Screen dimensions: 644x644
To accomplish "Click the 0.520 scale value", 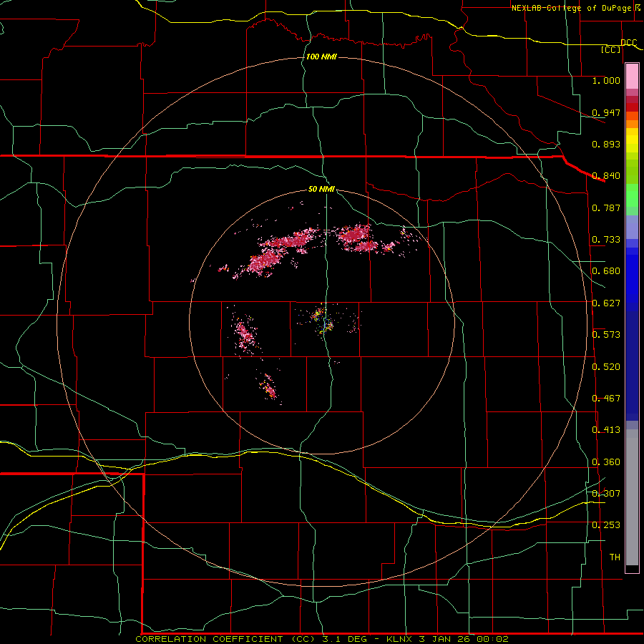I will [606, 366].
